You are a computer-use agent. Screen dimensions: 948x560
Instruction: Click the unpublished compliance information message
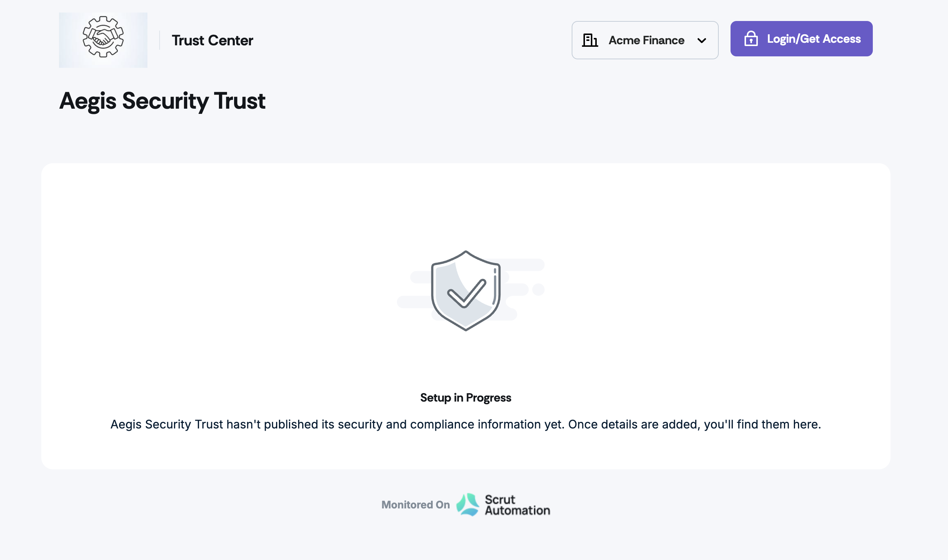coord(466,424)
